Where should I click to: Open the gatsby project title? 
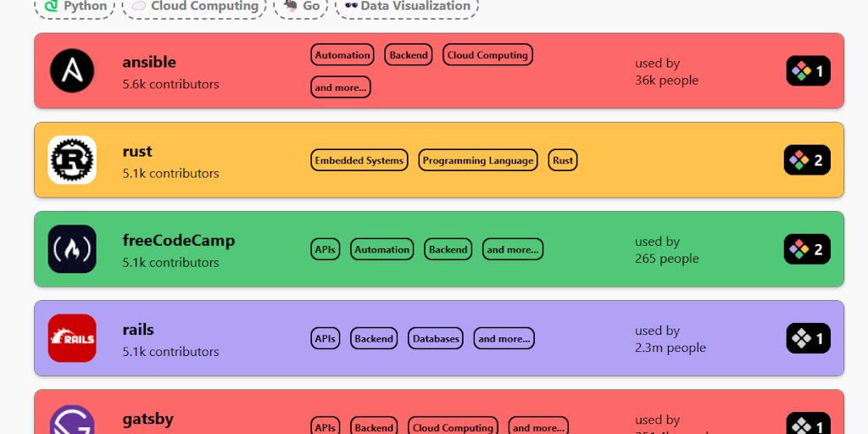[x=147, y=419]
